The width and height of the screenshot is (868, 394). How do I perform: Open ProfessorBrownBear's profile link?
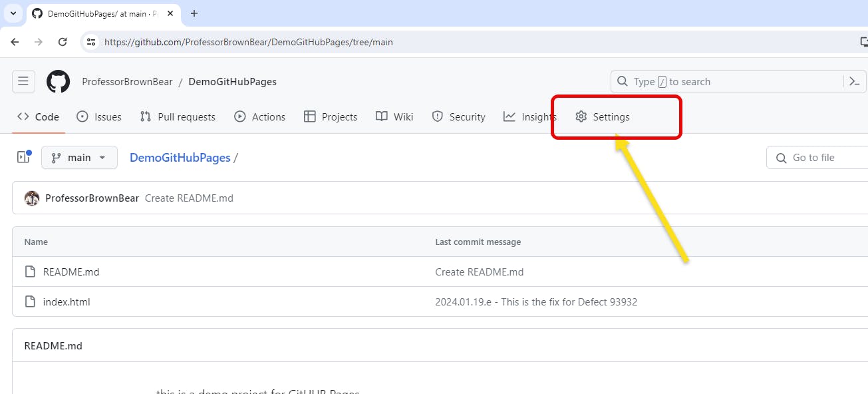tap(126, 81)
